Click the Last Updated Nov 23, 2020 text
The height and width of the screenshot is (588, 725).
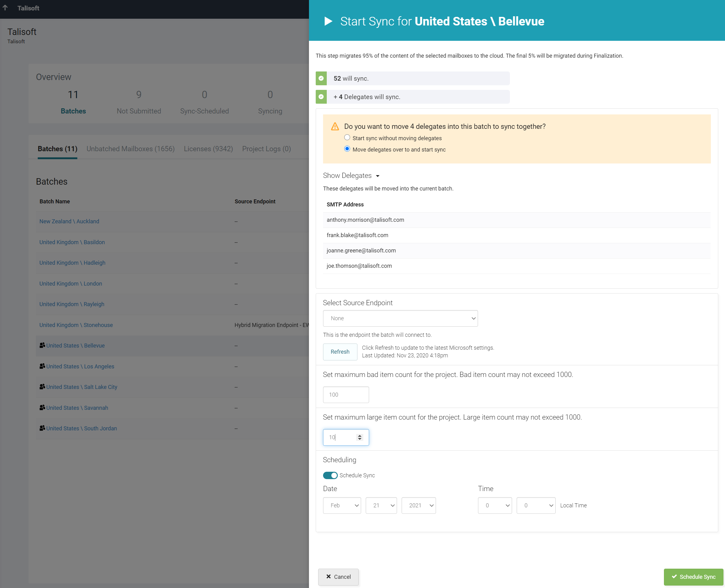click(x=405, y=355)
